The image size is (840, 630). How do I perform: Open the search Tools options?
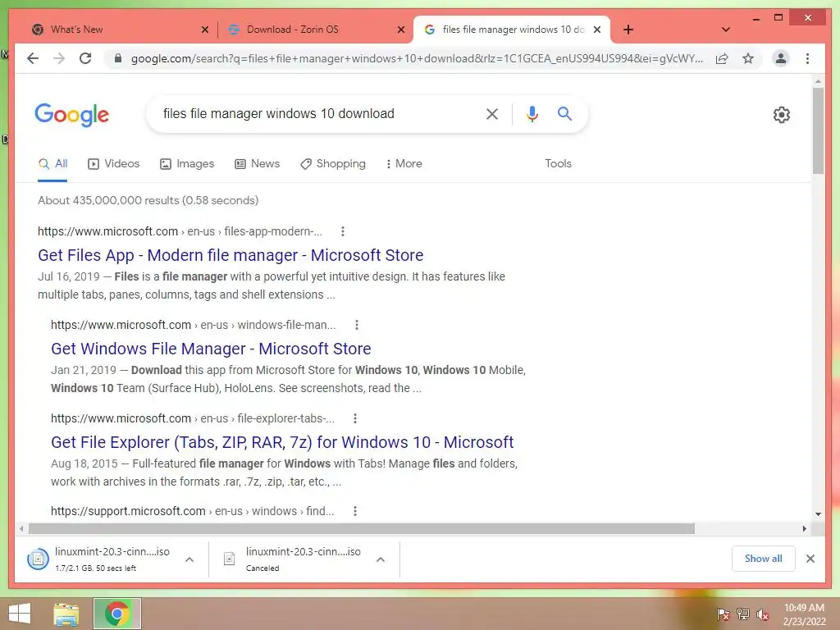coord(558,163)
